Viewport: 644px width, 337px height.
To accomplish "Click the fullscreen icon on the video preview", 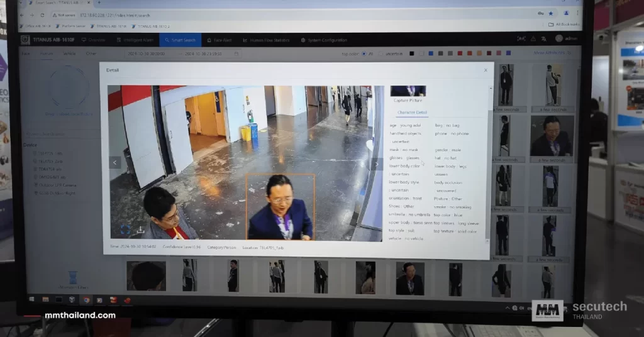I will [125, 231].
